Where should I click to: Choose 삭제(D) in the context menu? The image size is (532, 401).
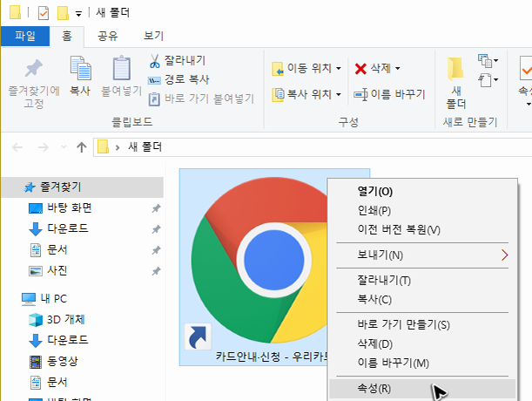tap(422, 344)
